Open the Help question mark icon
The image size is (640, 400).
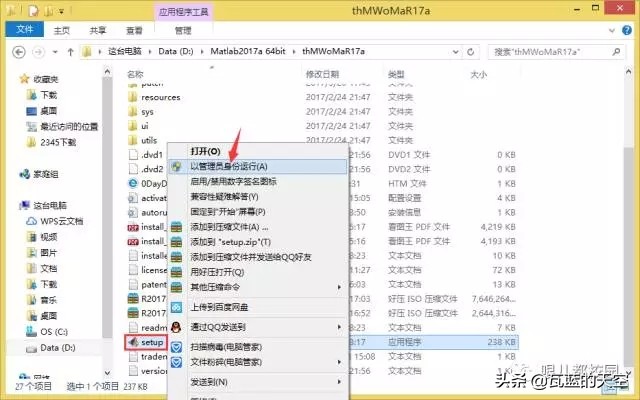(x=627, y=30)
